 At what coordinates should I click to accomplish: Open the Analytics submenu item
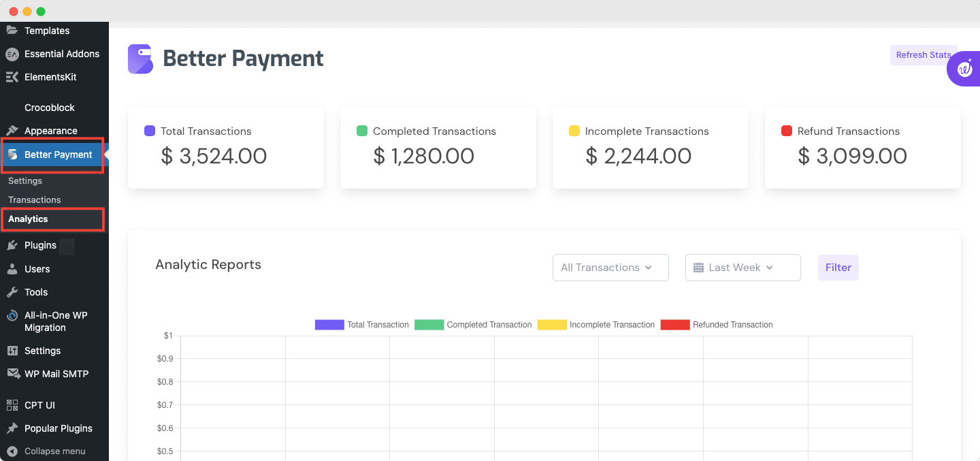click(28, 219)
